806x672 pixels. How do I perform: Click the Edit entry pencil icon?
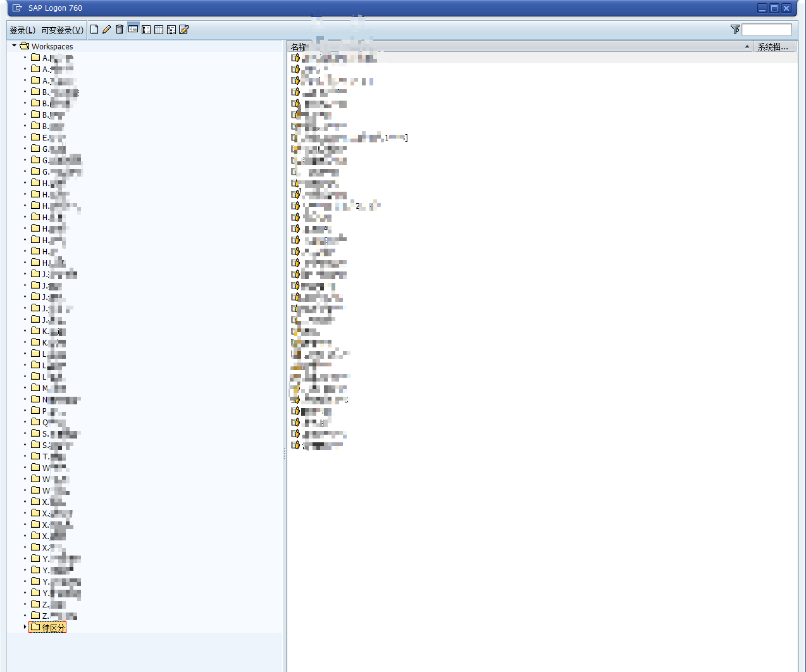point(106,29)
